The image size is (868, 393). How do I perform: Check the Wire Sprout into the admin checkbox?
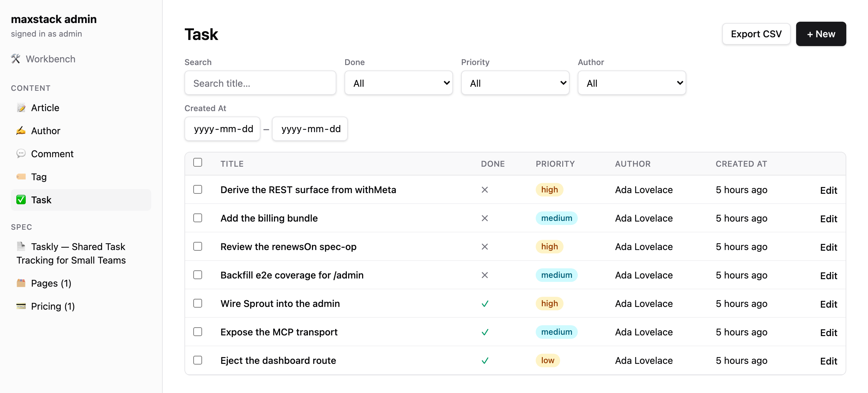point(198,303)
